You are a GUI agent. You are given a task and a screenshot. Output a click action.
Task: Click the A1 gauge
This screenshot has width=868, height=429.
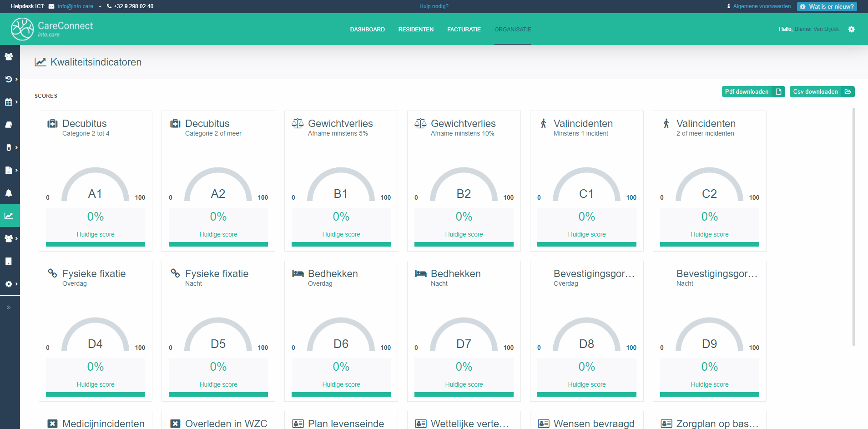click(95, 184)
